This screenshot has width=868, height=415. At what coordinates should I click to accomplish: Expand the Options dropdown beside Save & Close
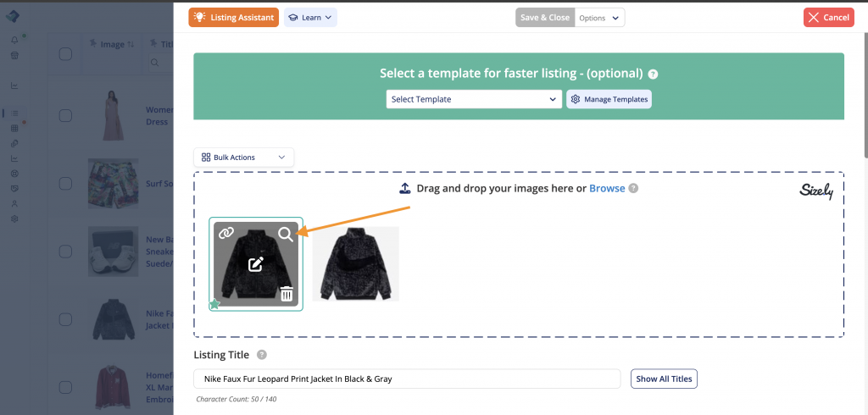(x=599, y=17)
